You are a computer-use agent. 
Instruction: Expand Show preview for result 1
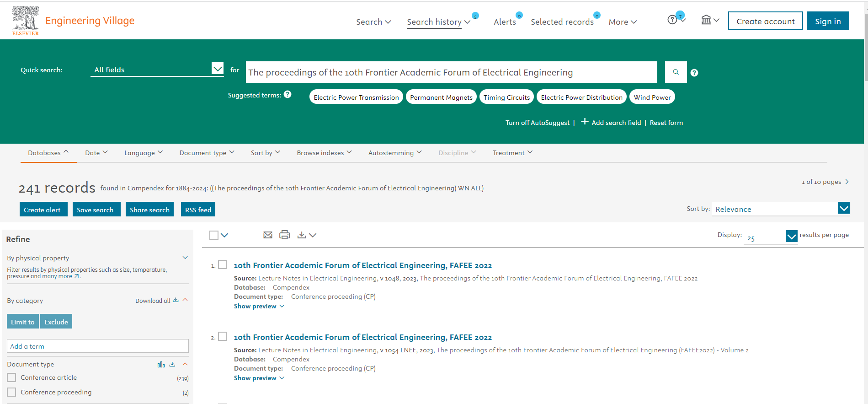(259, 306)
